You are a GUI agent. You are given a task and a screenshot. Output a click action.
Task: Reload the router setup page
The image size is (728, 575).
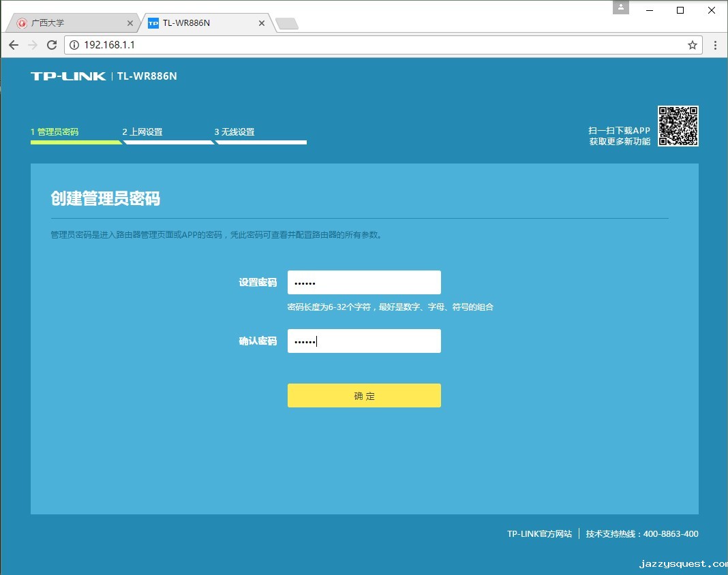click(x=52, y=45)
